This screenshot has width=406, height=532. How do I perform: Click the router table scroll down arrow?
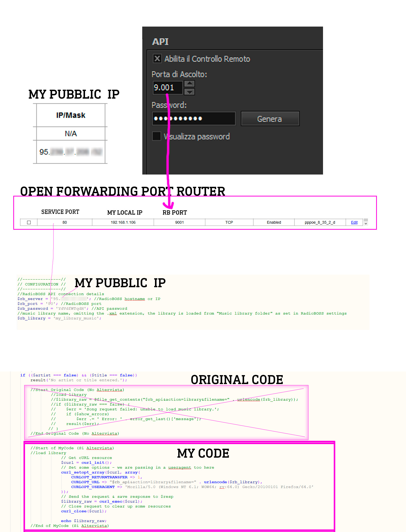(x=366, y=224)
